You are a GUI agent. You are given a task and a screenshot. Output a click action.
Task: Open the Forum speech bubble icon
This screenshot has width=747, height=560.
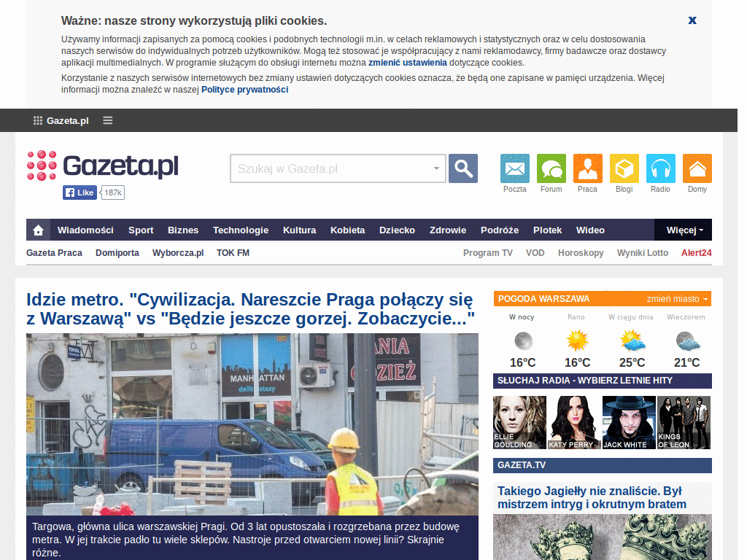point(551,168)
